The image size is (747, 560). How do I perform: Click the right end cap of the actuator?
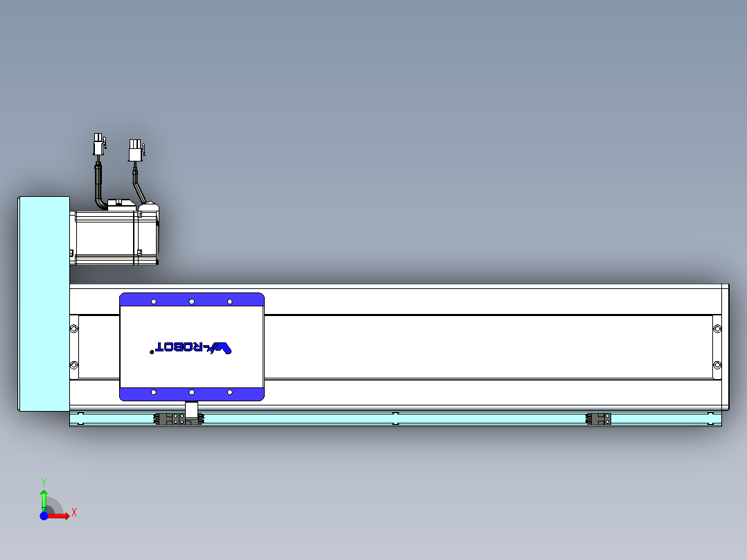(725, 347)
